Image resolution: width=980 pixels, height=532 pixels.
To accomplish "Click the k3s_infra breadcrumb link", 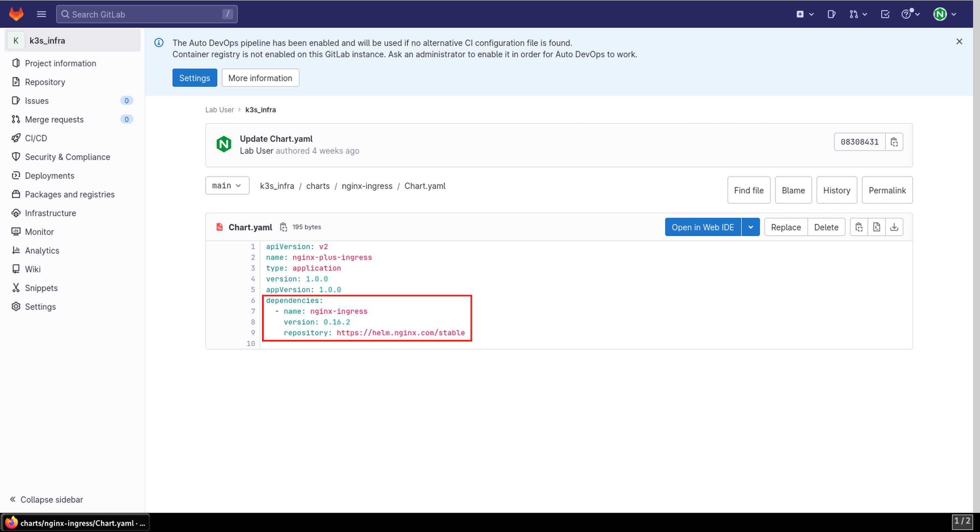I will (x=261, y=110).
